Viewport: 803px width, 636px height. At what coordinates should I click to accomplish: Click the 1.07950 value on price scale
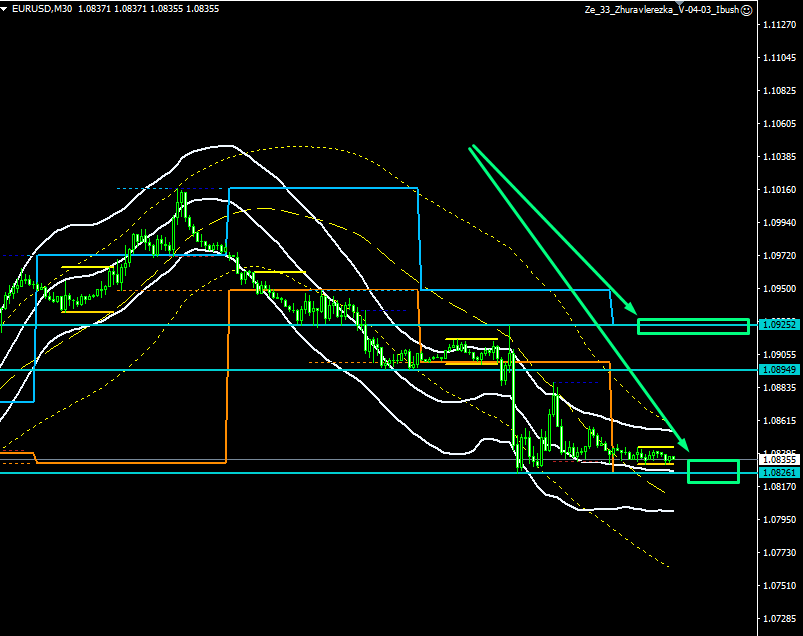779,520
